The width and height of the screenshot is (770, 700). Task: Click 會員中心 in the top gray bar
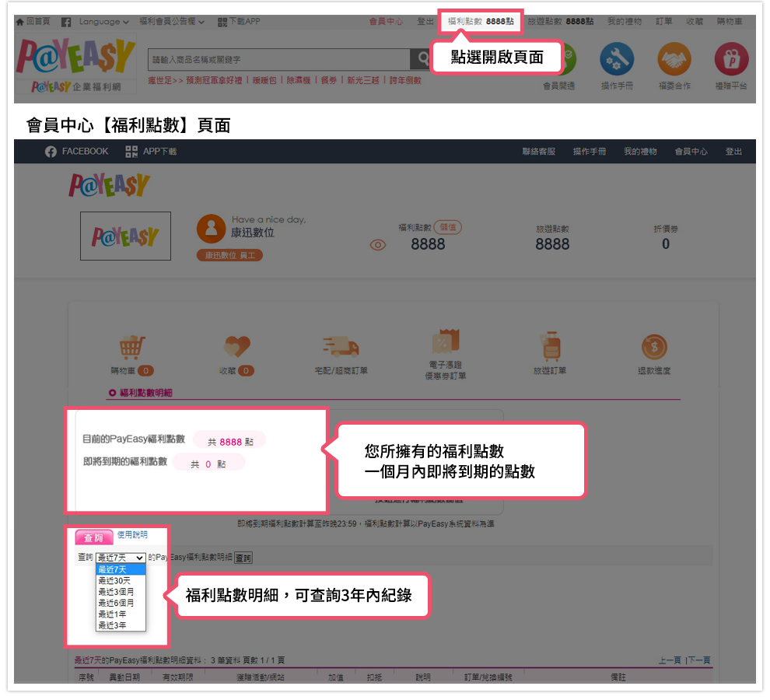[x=386, y=22]
